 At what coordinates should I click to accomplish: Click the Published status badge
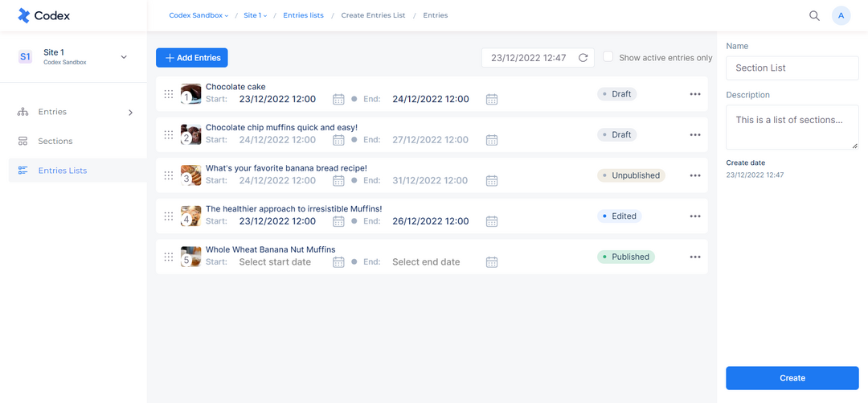pos(626,257)
